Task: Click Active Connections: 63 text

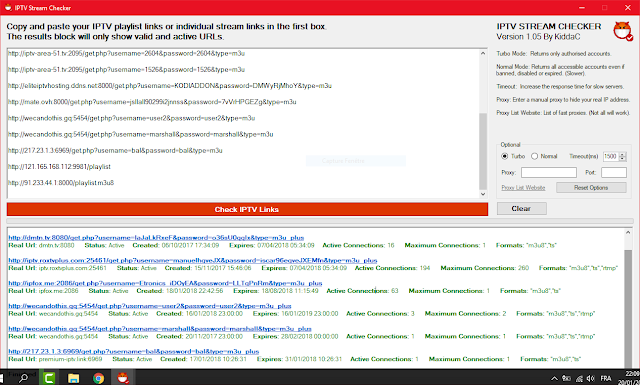Action: coord(362,291)
